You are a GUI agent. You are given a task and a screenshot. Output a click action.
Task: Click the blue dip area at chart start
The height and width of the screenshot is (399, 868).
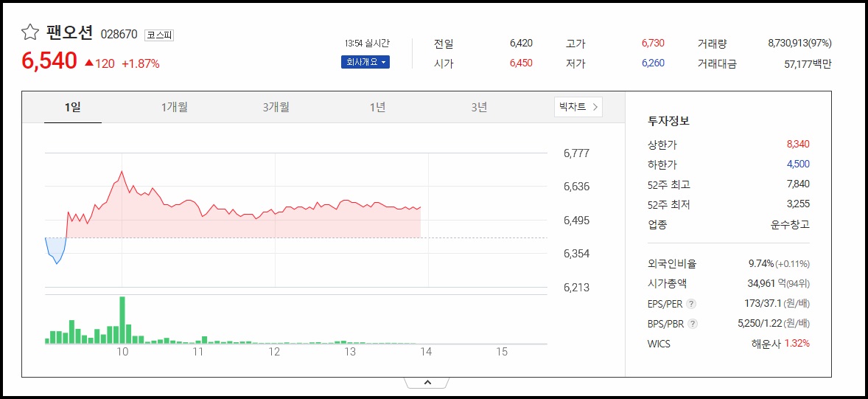click(55, 249)
